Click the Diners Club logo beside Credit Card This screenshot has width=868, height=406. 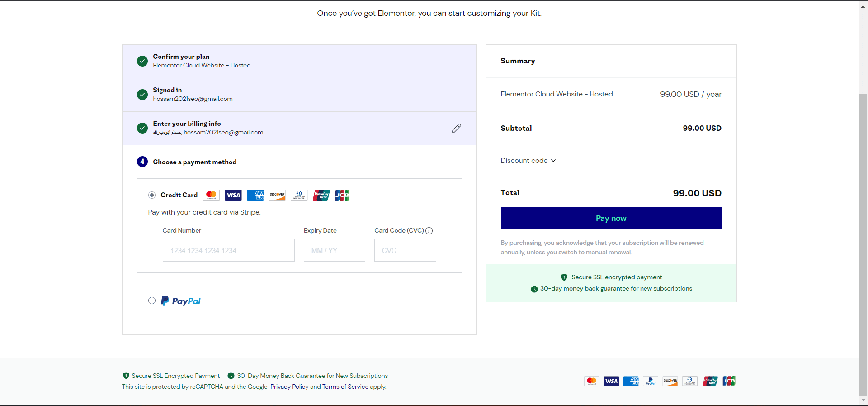click(x=299, y=195)
